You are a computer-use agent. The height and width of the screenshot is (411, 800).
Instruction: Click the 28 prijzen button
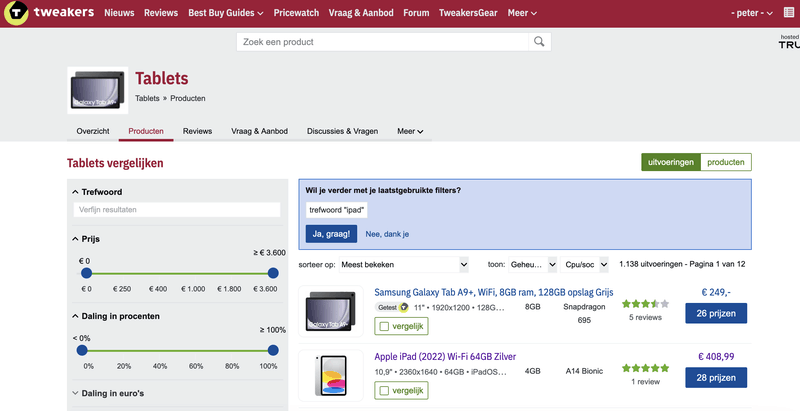[x=716, y=377]
